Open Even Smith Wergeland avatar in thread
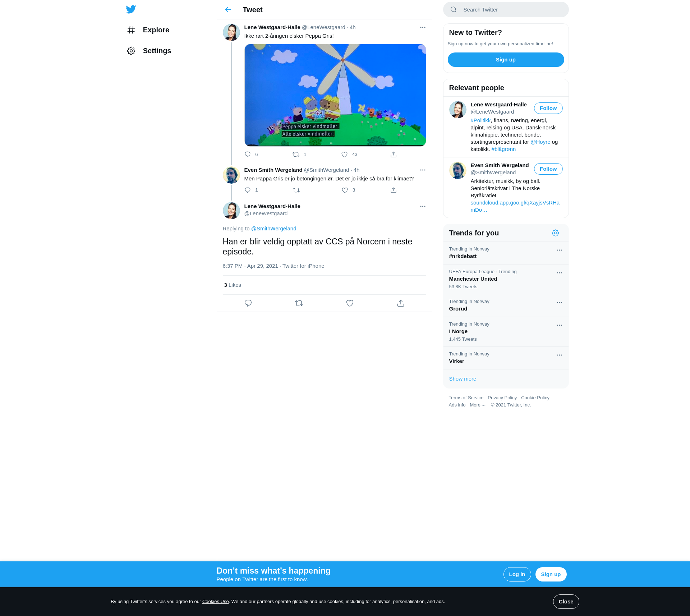Screen dimensions: 690x616 (231, 175)
